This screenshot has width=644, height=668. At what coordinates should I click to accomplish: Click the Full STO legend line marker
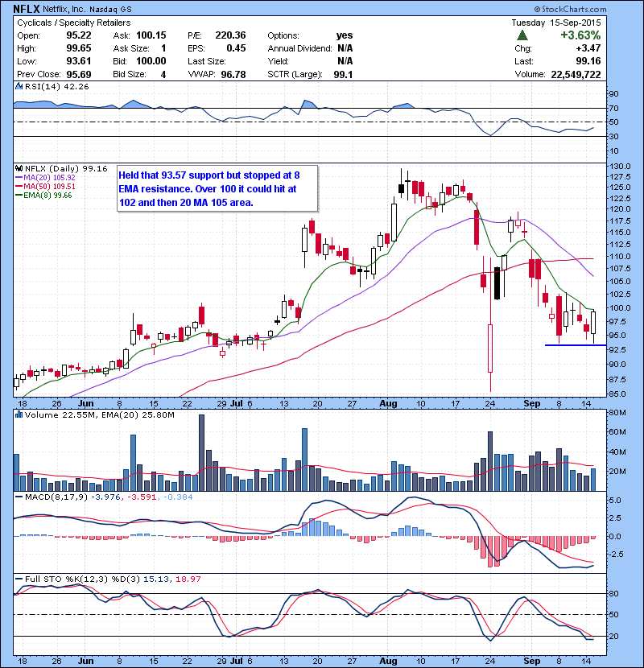(19, 579)
